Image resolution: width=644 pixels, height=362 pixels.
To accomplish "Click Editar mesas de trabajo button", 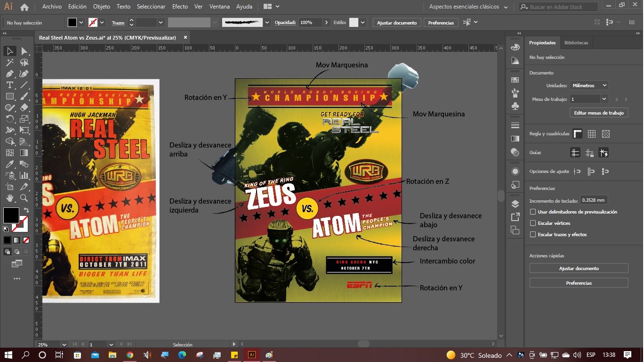I will click(x=599, y=113).
